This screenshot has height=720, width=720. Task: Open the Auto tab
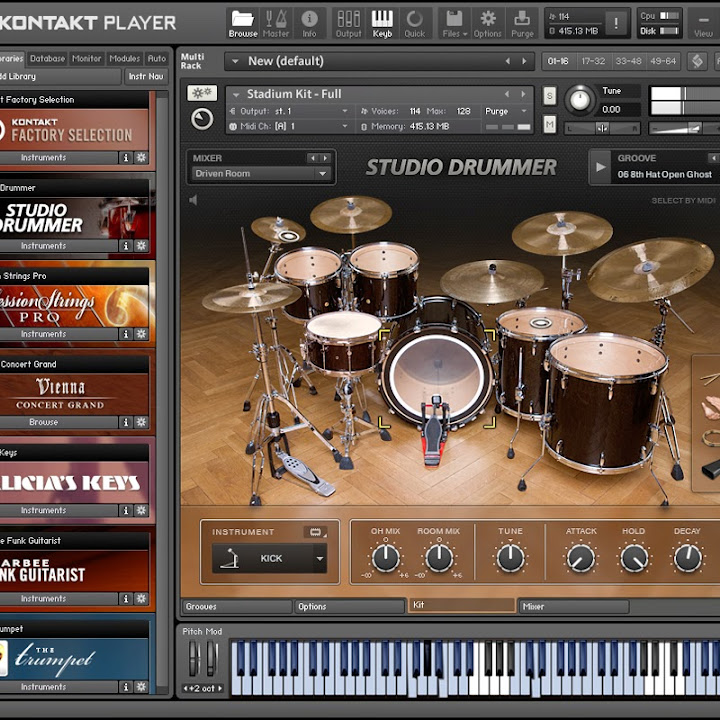pyautogui.click(x=157, y=59)
